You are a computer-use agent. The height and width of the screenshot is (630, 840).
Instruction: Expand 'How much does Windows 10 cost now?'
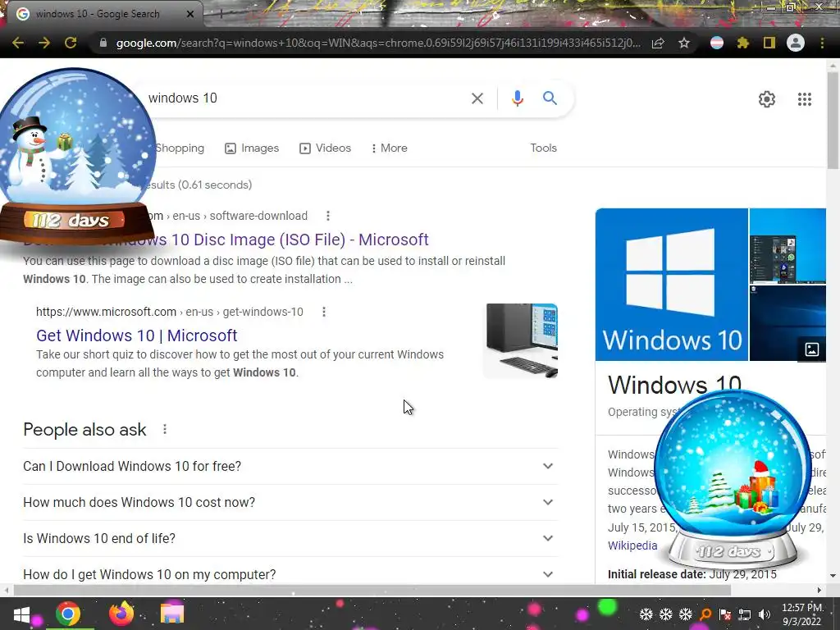pos(290,503)
